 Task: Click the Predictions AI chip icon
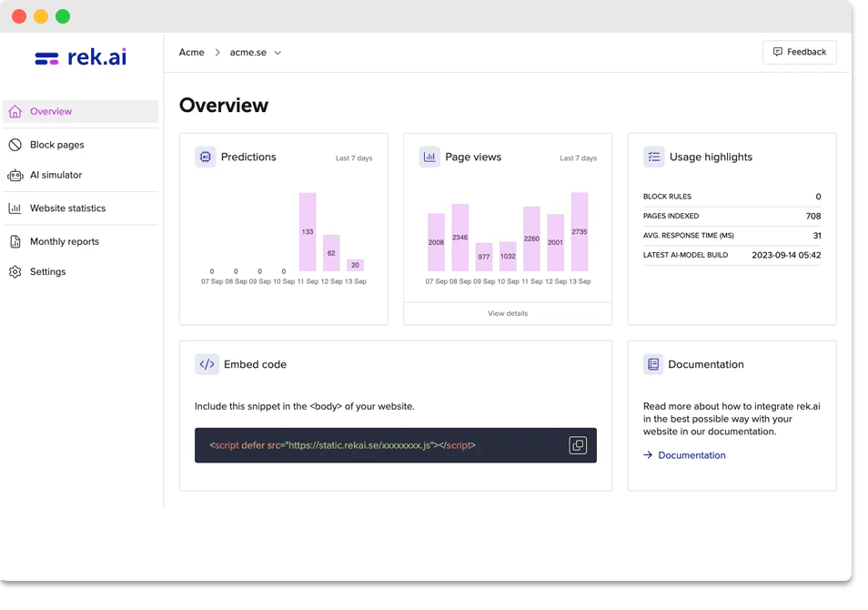tap(206, 157)
